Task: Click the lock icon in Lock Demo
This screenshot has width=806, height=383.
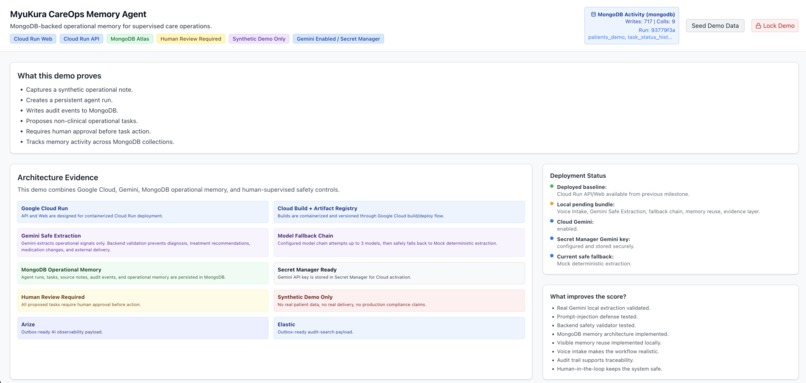Action: (x=758, y=26)
